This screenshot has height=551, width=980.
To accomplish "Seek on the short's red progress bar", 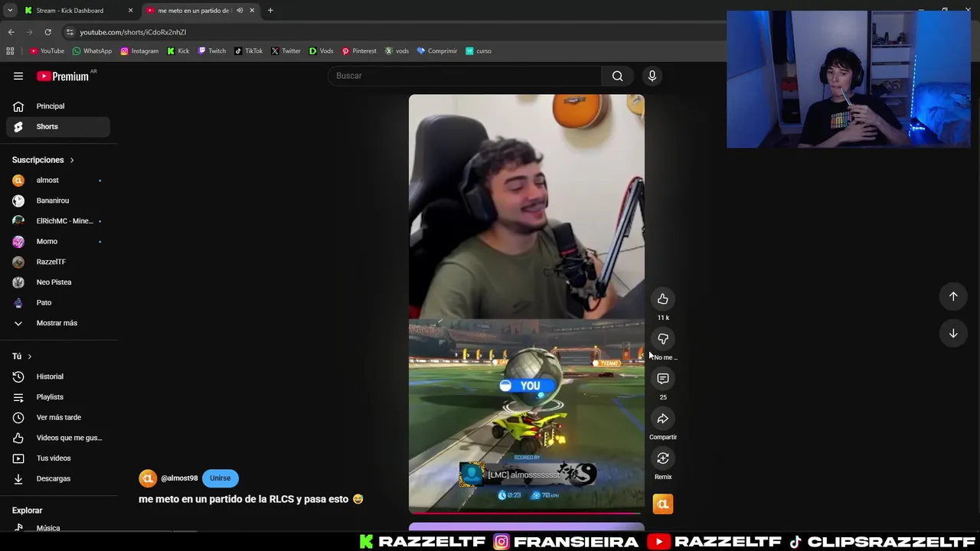I will pyautogui.click(x=526, y=514).
